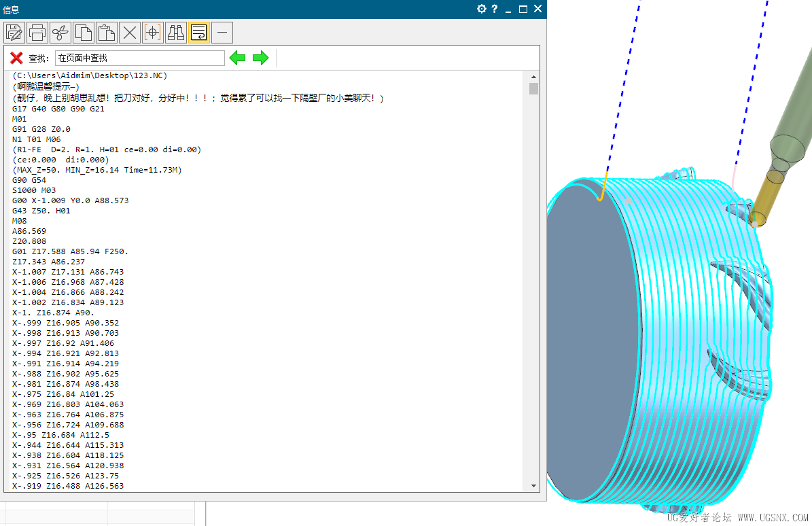812x526 pixels.
Task: Copy text using the copy icon
Action: (x=83, y=32)
